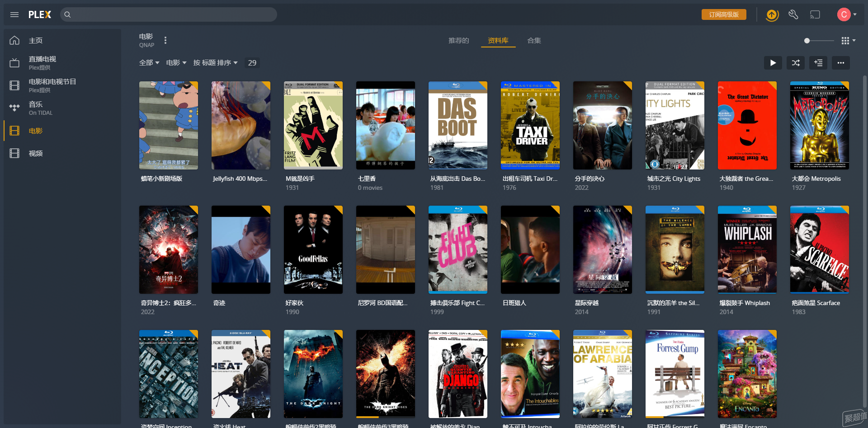Viewport: 868px width, 428px height.
Task: Open the 日班猎人 poster
Action: (530, 249)
